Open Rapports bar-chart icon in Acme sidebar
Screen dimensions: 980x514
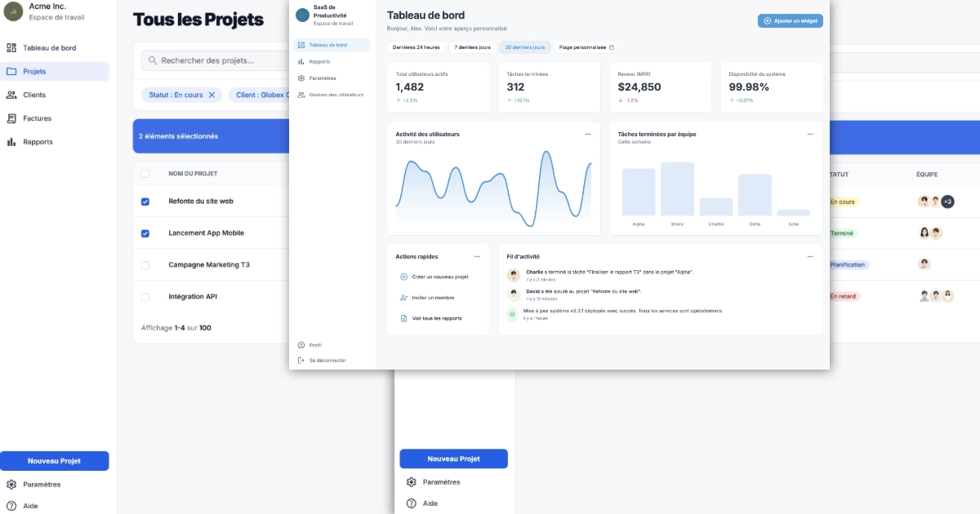click(x=11, y=142)
